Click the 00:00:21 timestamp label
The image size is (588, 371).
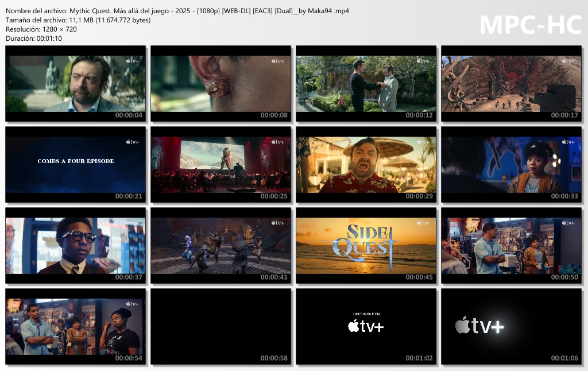coord(129,196)
